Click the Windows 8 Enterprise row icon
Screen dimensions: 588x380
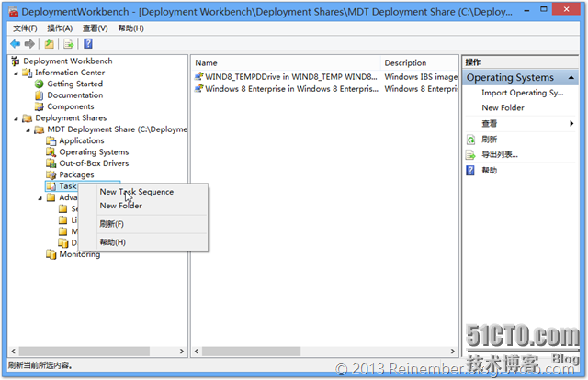pos(198,88)
